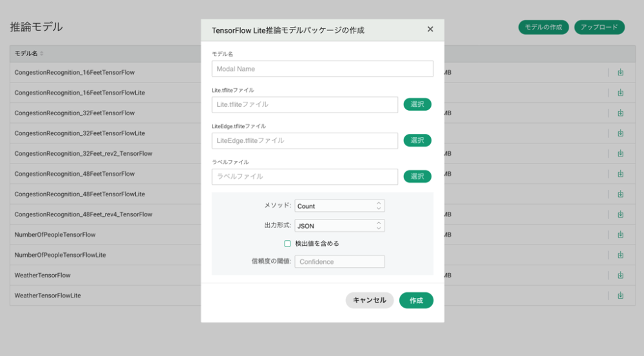Screen dimensions: 644x356
Task: Sort table by モデル名 sort icon
Action: click(41, 53)
